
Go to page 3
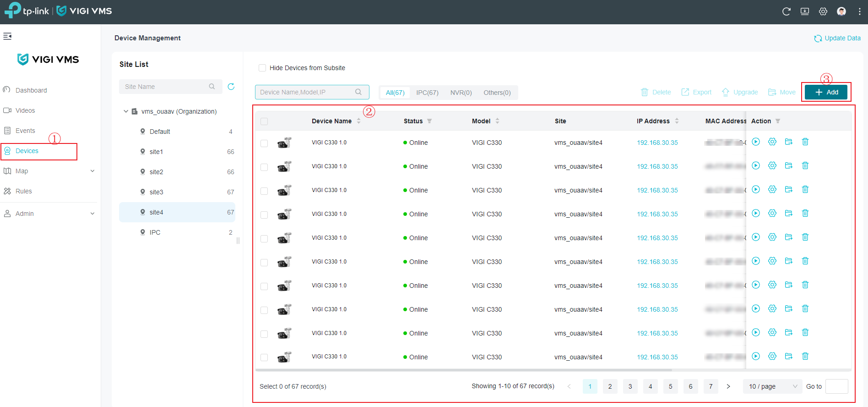pos(630,386)
